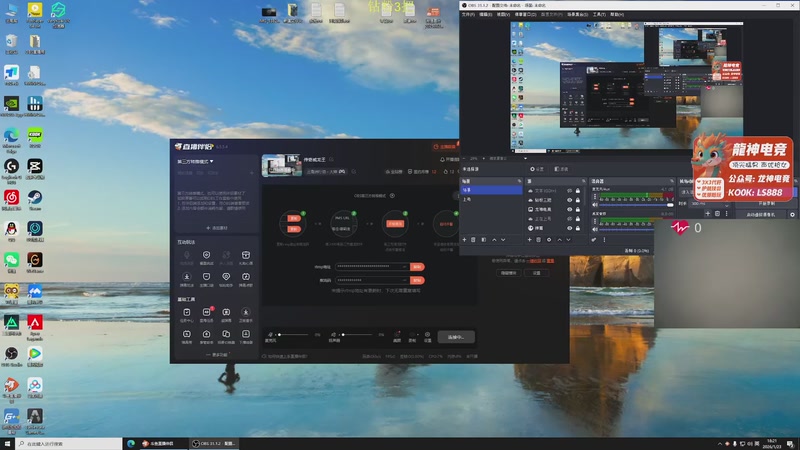Viewport: 800px width, 450px height.
Task: Add a new source in OBS sources dock
Action: click(530, 240)
